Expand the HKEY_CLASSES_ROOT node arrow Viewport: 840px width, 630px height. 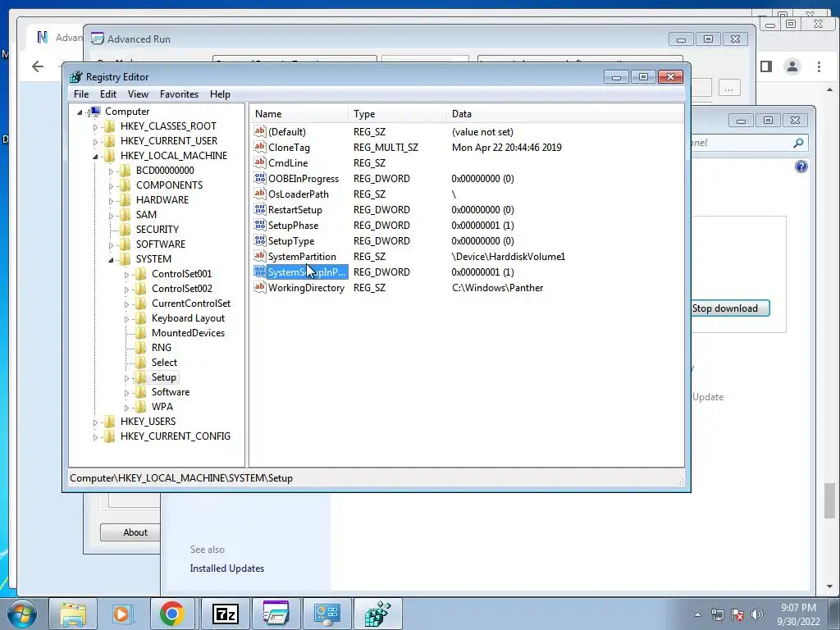click(x=95, y=127)
